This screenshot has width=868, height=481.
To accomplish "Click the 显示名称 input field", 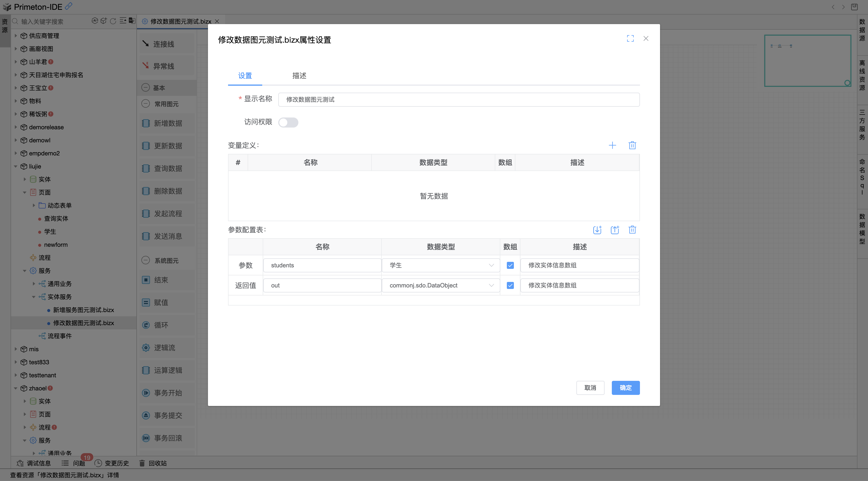I will pyautogui.click(x=459, y=100).
